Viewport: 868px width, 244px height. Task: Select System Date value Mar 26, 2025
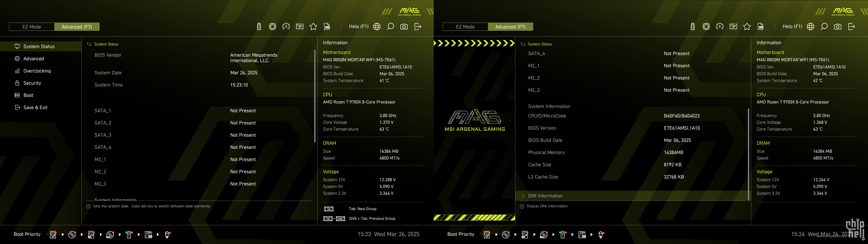tap(244, 73)
